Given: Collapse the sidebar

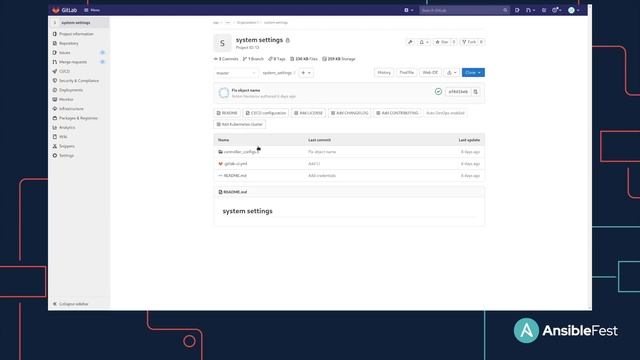Looking at the screenshot, I should 70,304.
